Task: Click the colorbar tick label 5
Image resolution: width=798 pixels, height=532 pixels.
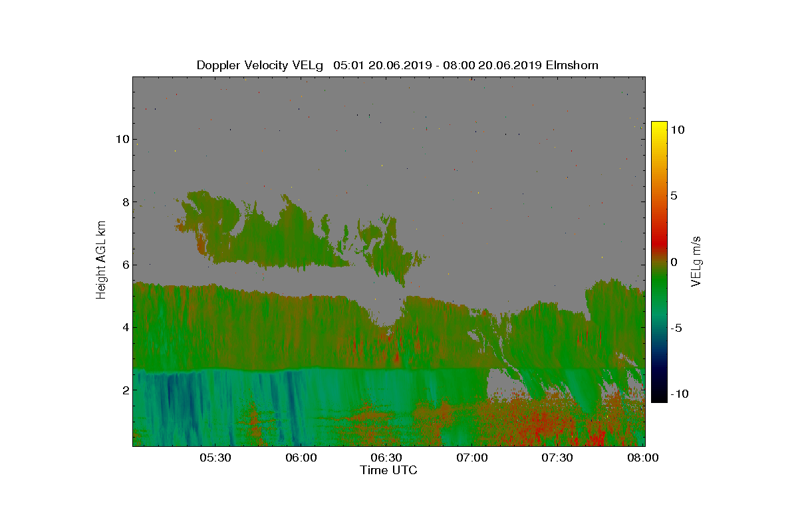Action: click(x=674, y=196)
